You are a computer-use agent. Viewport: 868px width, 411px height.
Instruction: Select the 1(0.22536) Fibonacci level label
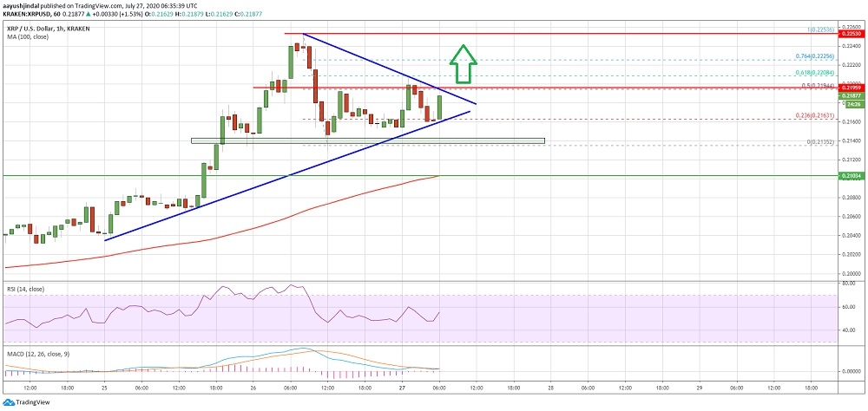[x=823, y=30]
